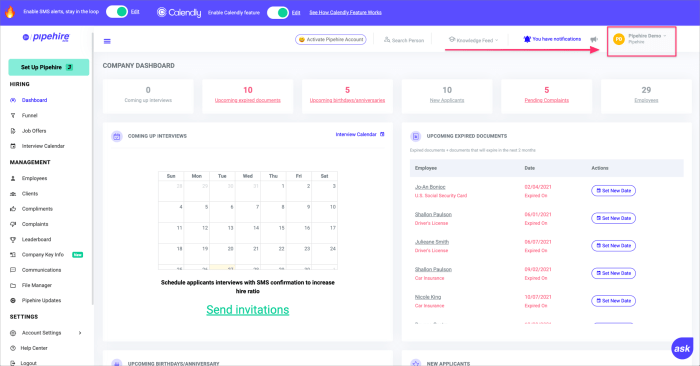
Task: Click the Compliments thumbs-up icon
Action: (13, 209)
